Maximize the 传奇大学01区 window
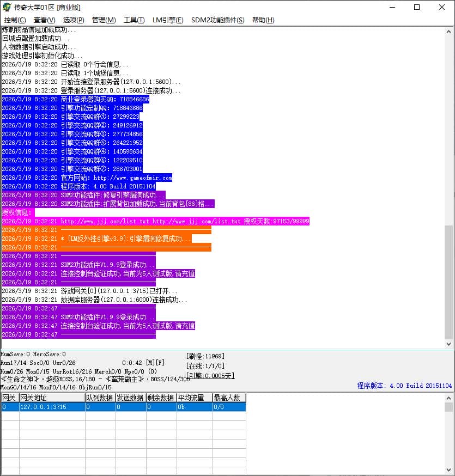This screenshot has height=476, width=455. point(417,7)
